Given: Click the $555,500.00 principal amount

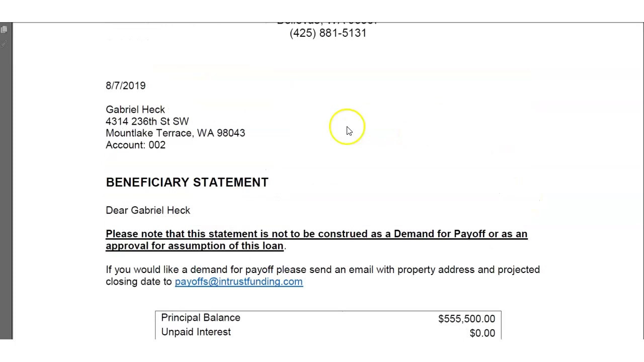Looking at the screenshot, I should 466,319.
